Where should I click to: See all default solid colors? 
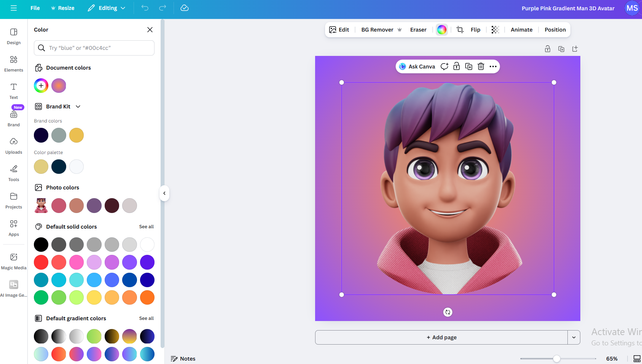tap(147, 227)
